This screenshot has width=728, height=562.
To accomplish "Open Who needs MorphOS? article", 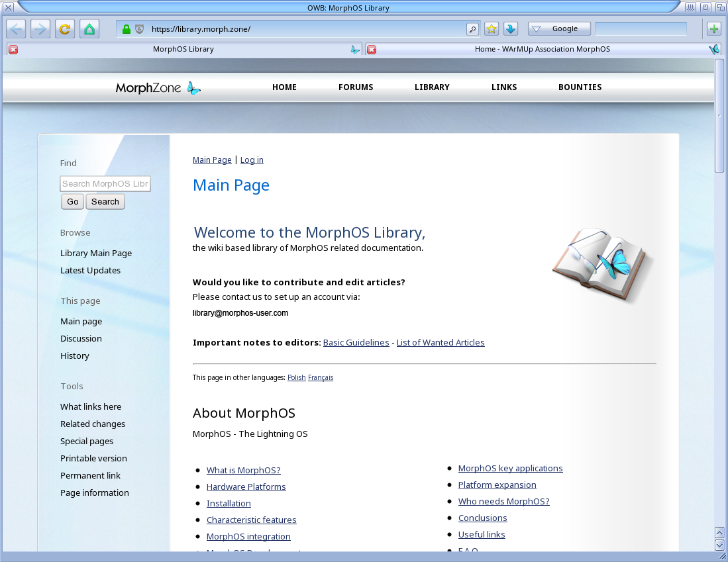I will [503, 502].
